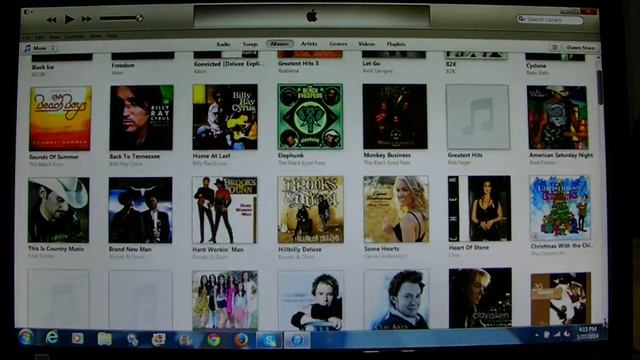Screen dimensions: 640x360
Task: Open the Controls menu
Action: pyautogui.click(x=74, y=36)
